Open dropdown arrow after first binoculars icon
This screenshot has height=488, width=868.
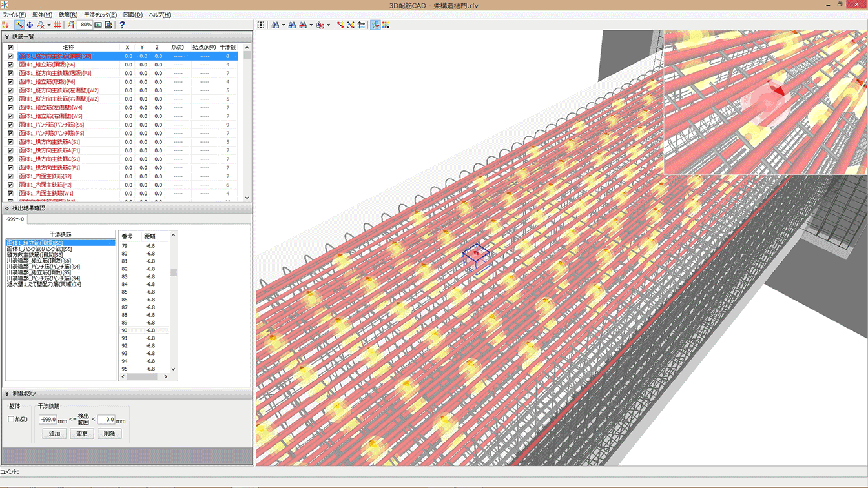(x=284, y=25)
